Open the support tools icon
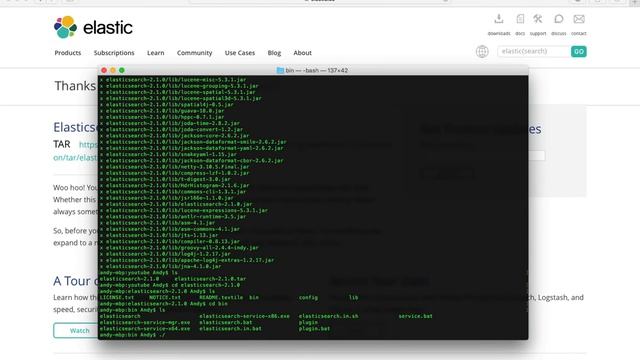 [x=538, y=19]
